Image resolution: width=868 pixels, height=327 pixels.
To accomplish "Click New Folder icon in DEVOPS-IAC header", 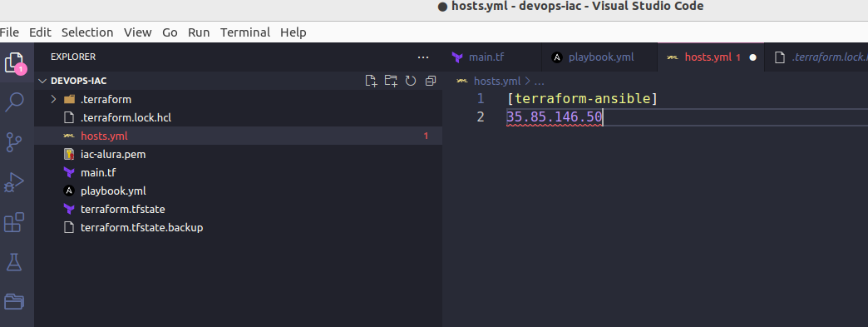I will (391, 81).
